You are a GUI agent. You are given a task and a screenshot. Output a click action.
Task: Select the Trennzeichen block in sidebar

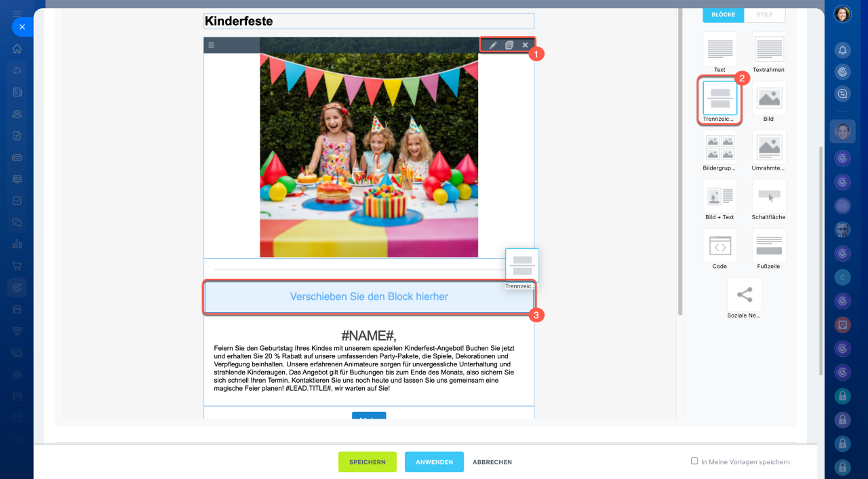tap(719, 102)
